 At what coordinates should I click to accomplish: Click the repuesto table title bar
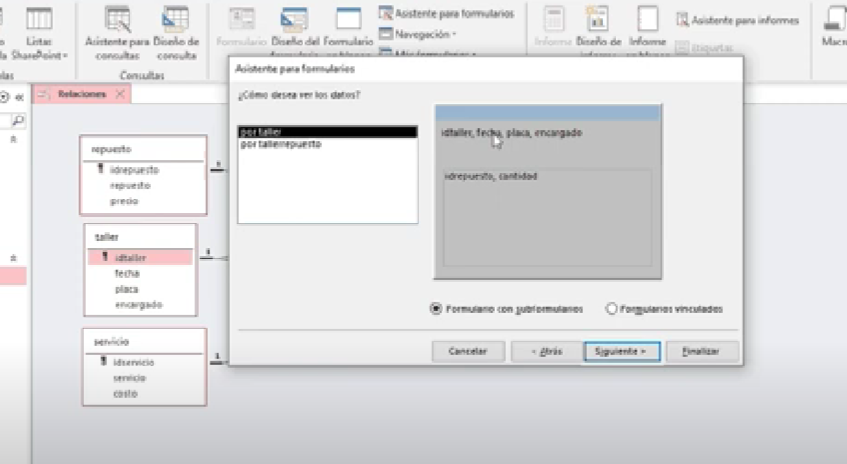tap(143, 149)
